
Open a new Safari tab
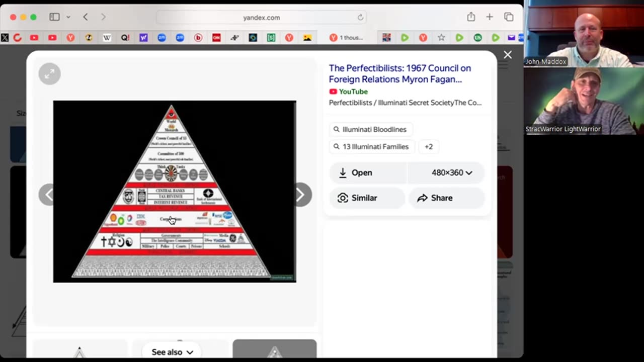490,17
